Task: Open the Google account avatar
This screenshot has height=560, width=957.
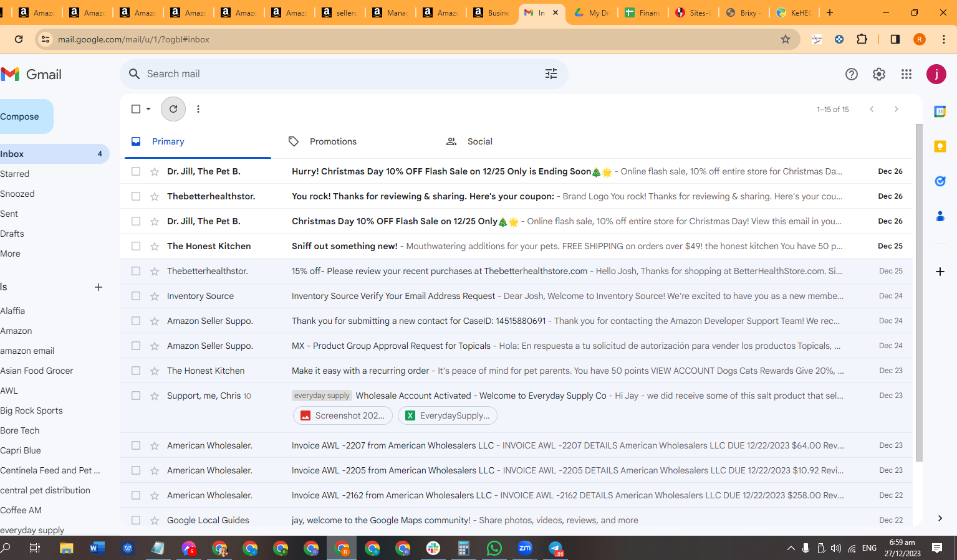Action: point(936,74)
